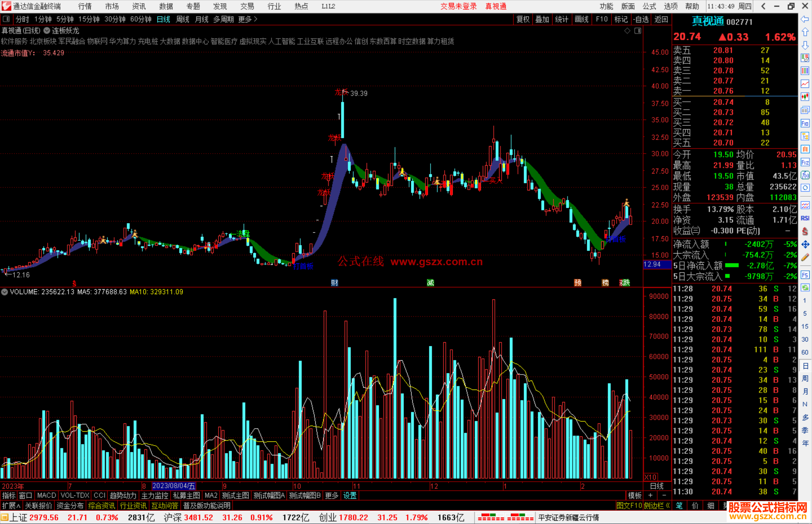Select the pencil drawing tool icon
Viewport: 812px width, 524px height.
(805, 257)
